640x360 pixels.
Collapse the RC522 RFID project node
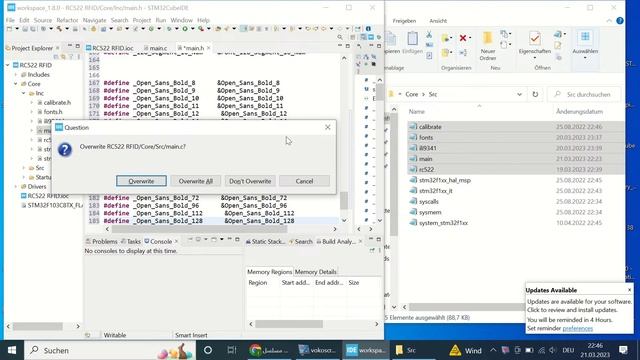pyautogui.click(x=8, y=65)
